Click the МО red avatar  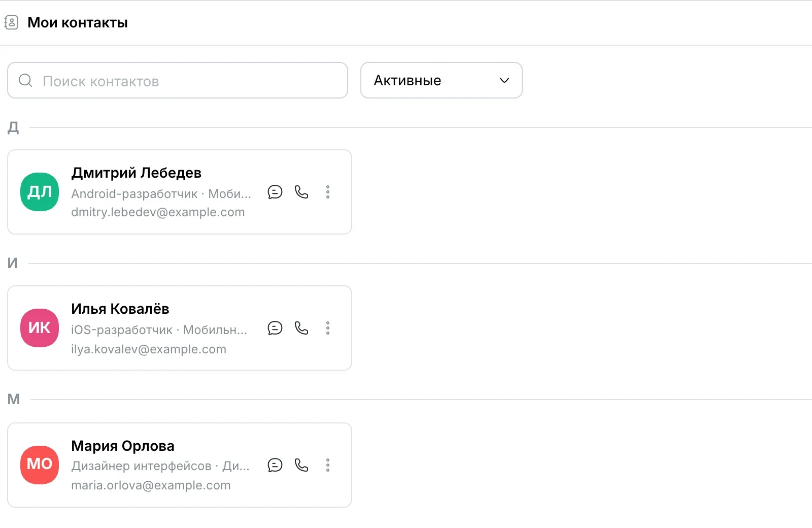[x=40, y=465]
